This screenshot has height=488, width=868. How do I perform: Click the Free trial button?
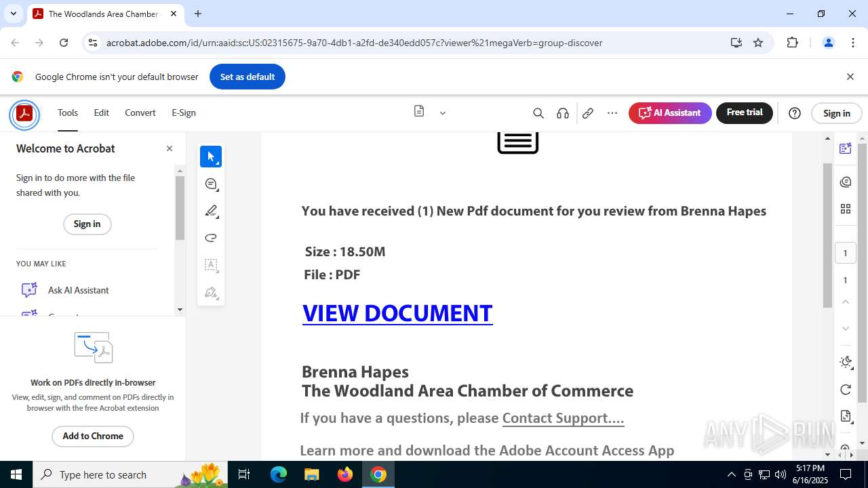(745, 113)
